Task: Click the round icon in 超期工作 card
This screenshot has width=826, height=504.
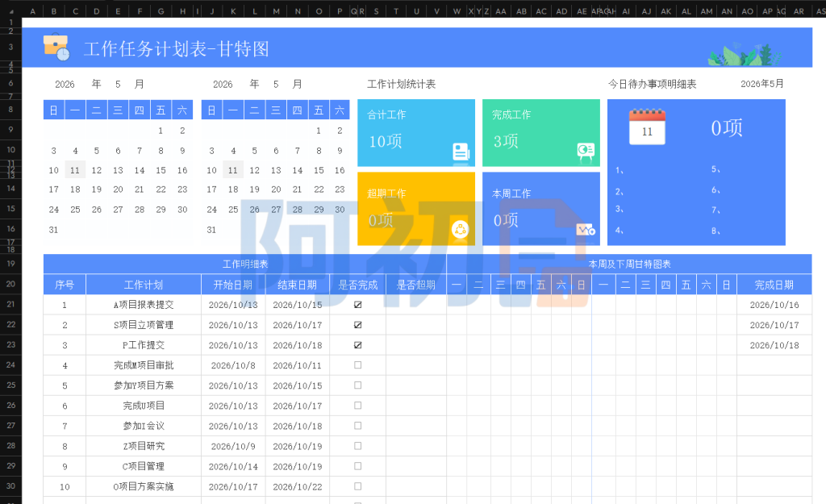Action: click(460, 229)
